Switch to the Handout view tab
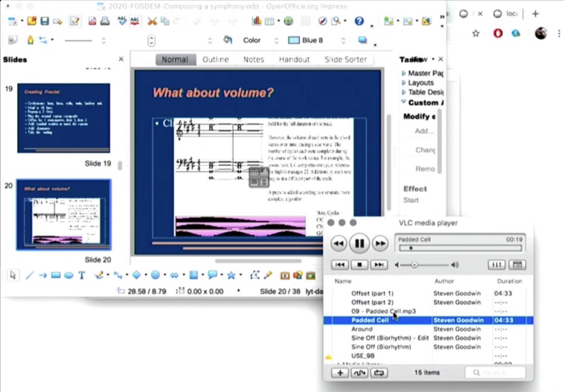This screenshot has height=392, width=564. click(294, 60)
